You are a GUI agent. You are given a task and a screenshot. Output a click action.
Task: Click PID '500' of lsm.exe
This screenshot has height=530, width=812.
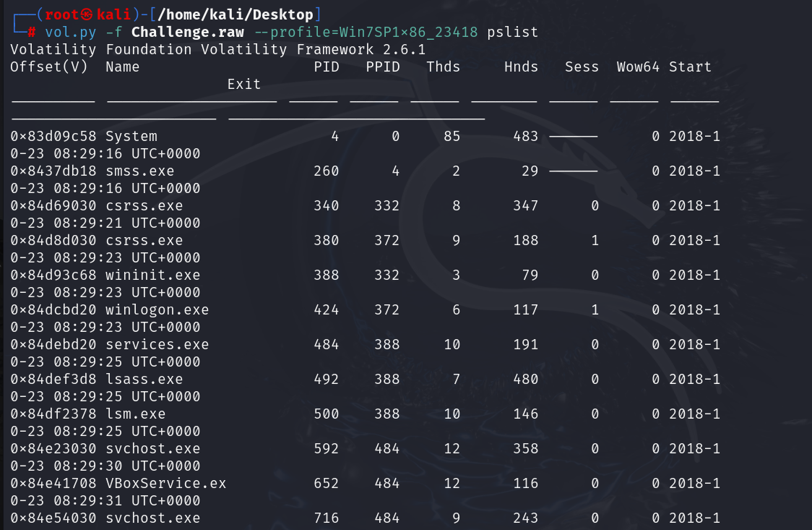coord(327,414)
